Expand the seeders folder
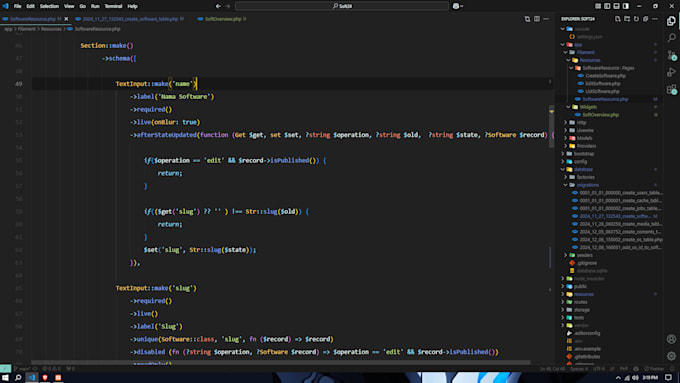This screenshot has width=680, height=383. point(566,255)
